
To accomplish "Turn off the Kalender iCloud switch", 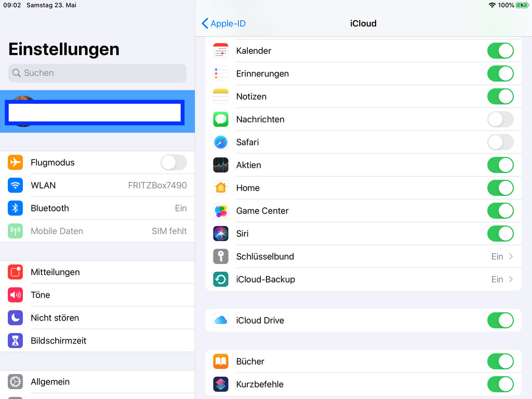I will pos(500,51).
